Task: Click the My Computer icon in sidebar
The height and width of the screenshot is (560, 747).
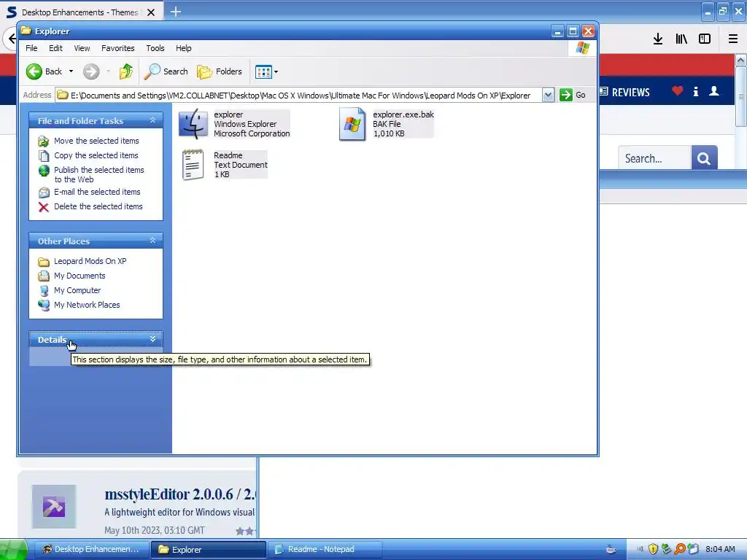Action: click(x=43, y=290)
